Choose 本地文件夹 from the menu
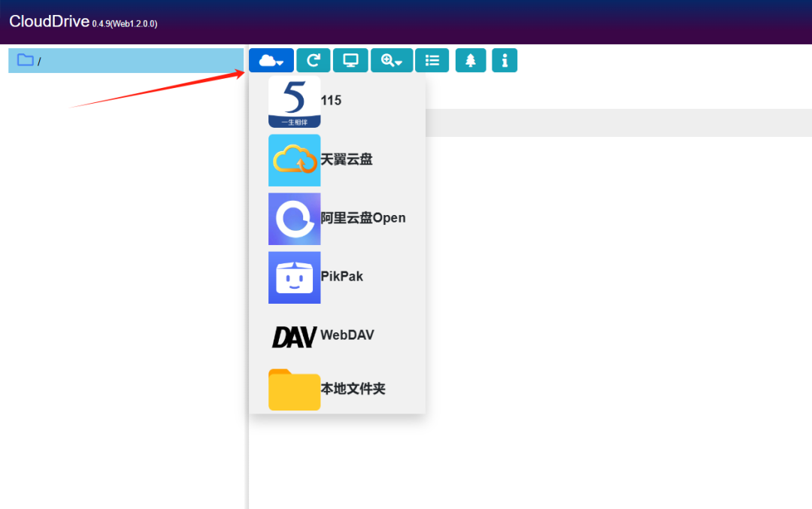The image size is (812, 509). (x=353, y=389)
